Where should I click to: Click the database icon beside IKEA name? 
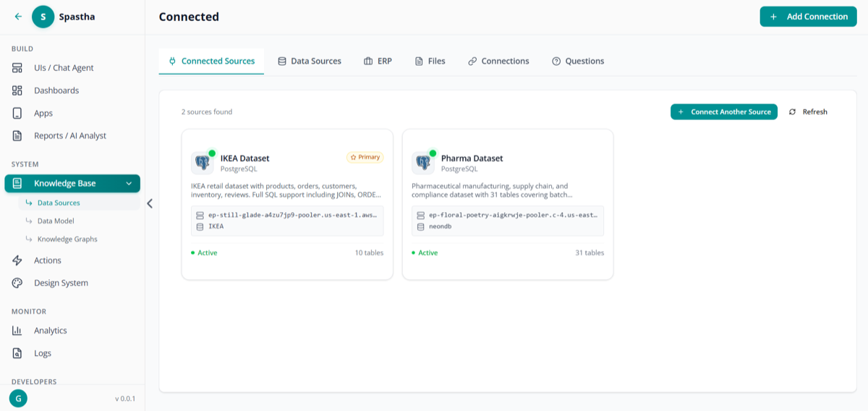pos(200,226)
